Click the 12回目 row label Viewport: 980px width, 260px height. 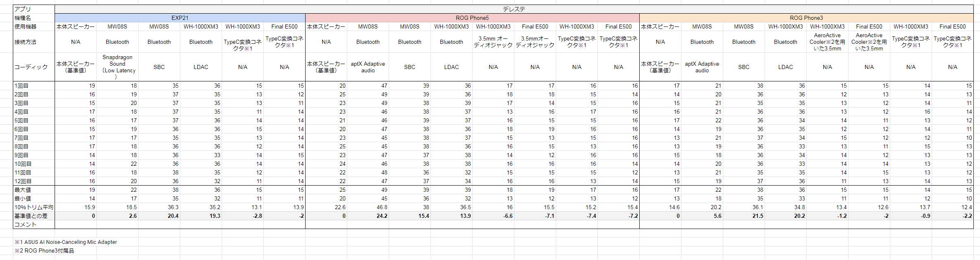pyautogui.click(x=34, y=181)
